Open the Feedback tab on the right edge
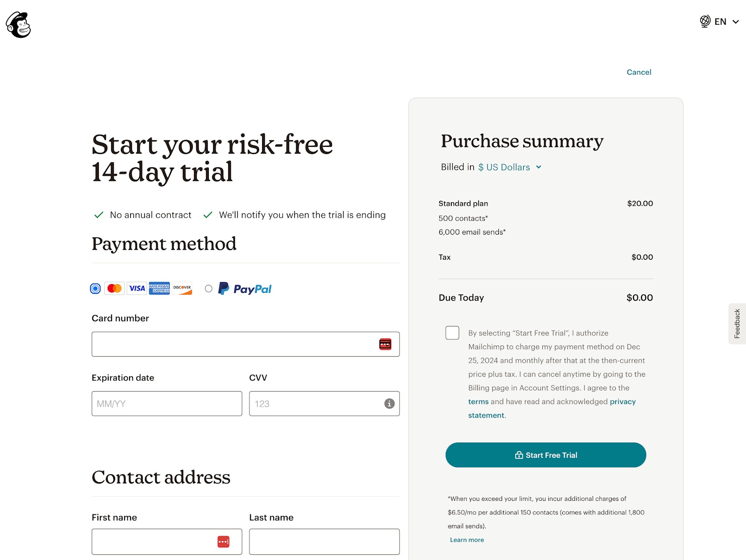Screen dimensions: 746x560 (737, 324)
